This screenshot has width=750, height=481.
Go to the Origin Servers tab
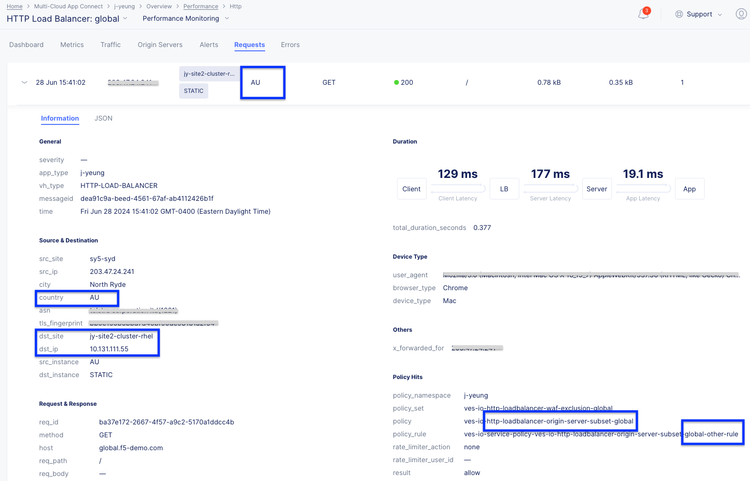point(160,45)
